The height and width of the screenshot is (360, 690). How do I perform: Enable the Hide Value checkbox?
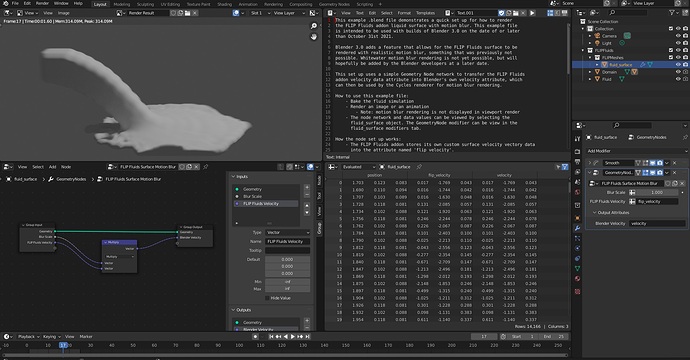pyautogui.click(x=267, y=298)
